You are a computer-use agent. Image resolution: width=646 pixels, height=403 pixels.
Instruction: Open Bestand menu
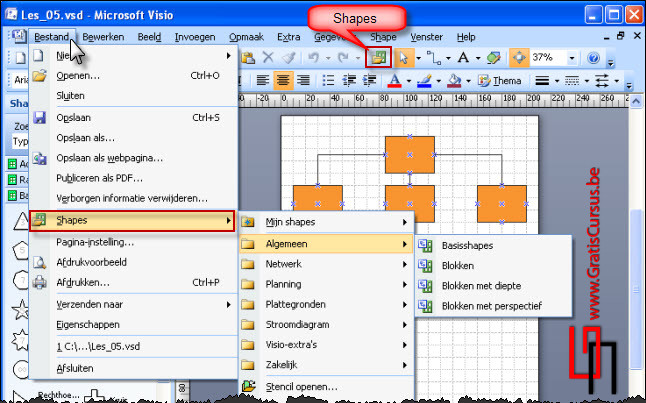51,37
